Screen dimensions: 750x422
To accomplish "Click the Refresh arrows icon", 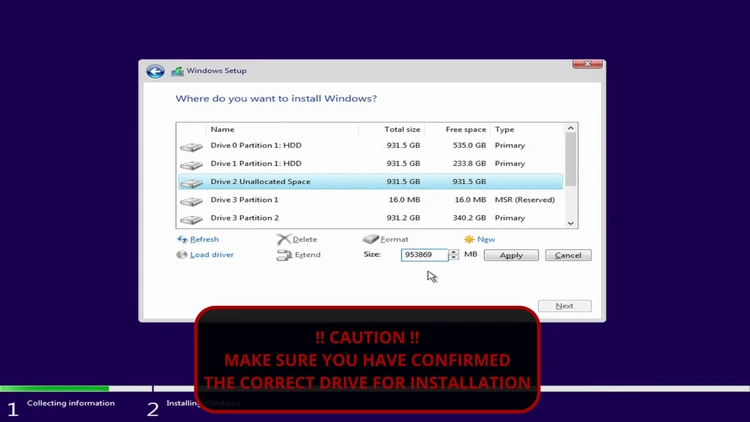I will click(182, 239).
